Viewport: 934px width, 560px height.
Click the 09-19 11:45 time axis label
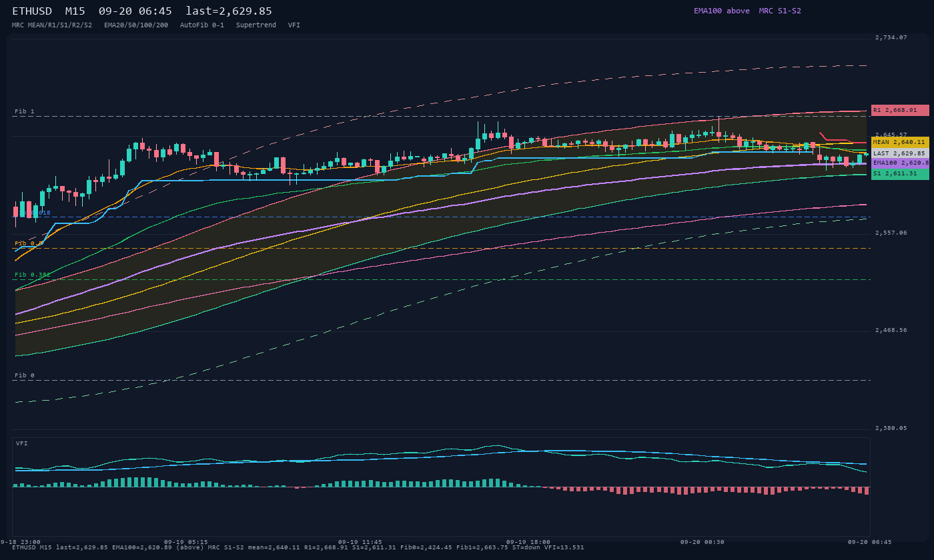click(x=360, y=542)
